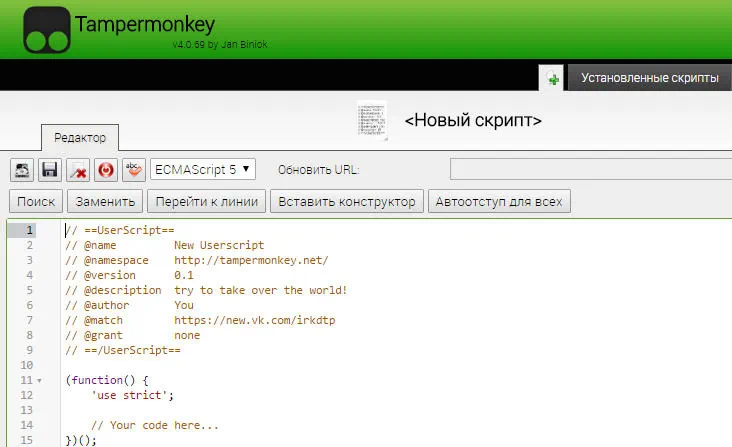
Task: Click the script thumbnail beside Новый скрипт
Action: tap(372, 120)
